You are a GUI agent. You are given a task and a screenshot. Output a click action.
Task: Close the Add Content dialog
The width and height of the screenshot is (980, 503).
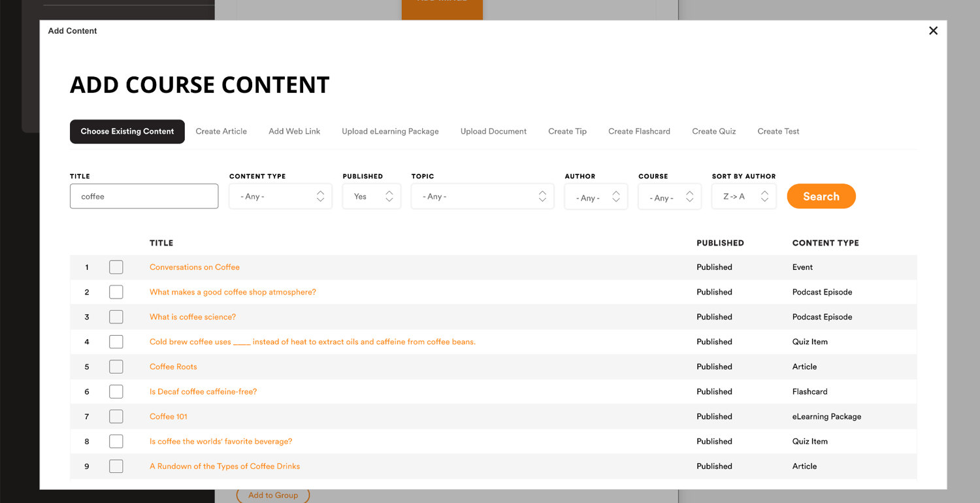[933, 31]
